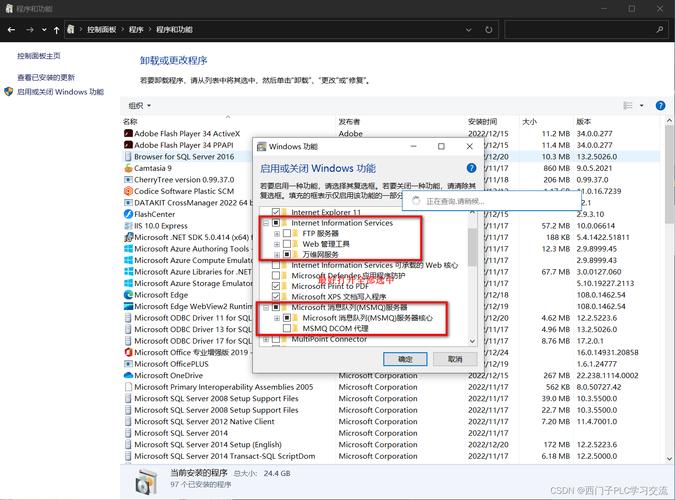Viewport: 675px width, 500px height.
Task: Click the help icon in Windows 功能 dialog
Action: (x=471, y=168)
